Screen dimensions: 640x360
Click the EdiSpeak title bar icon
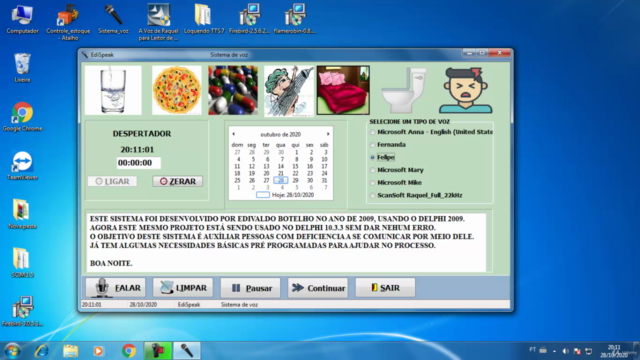coord(85,55)
